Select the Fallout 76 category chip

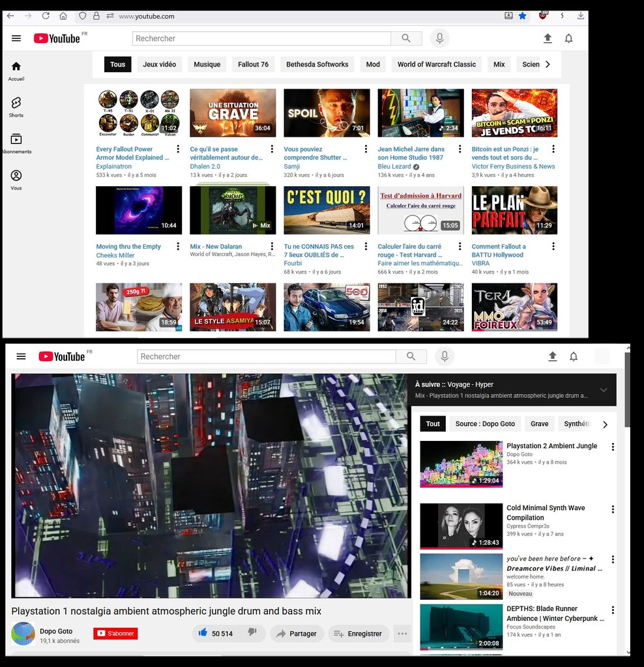click(x=253, y=64)
